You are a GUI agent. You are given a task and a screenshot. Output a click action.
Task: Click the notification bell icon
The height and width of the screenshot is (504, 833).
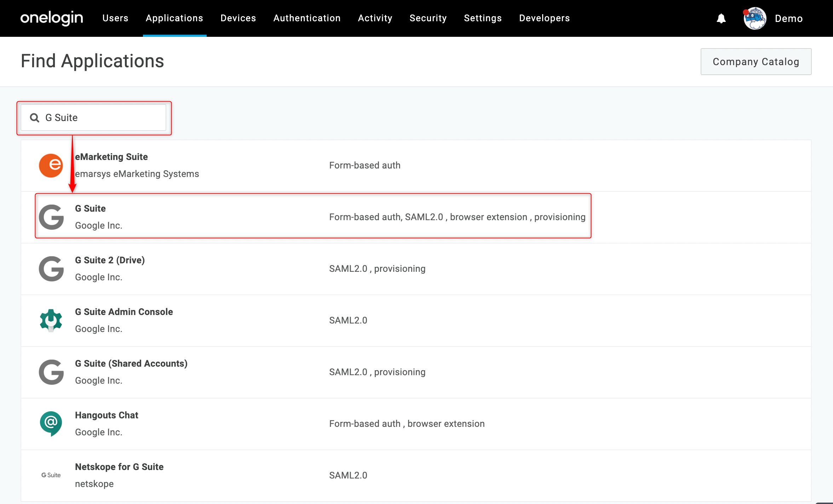point(721,18)
